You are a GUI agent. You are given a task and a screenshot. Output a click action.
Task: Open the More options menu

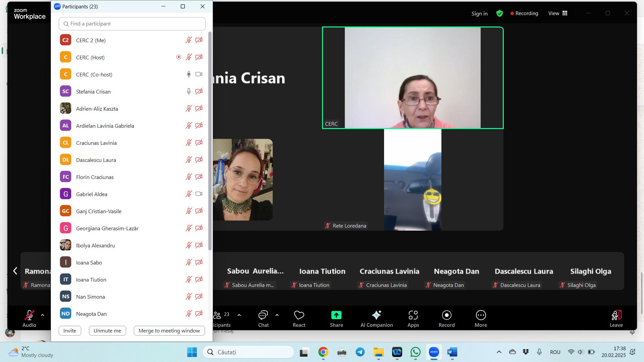coord(481,315)
